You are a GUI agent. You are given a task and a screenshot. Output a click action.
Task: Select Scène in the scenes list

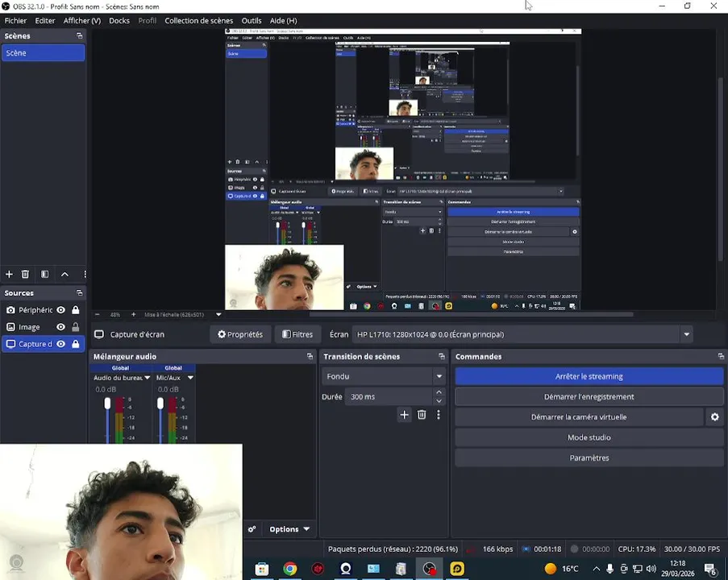[x=44, y=53]
